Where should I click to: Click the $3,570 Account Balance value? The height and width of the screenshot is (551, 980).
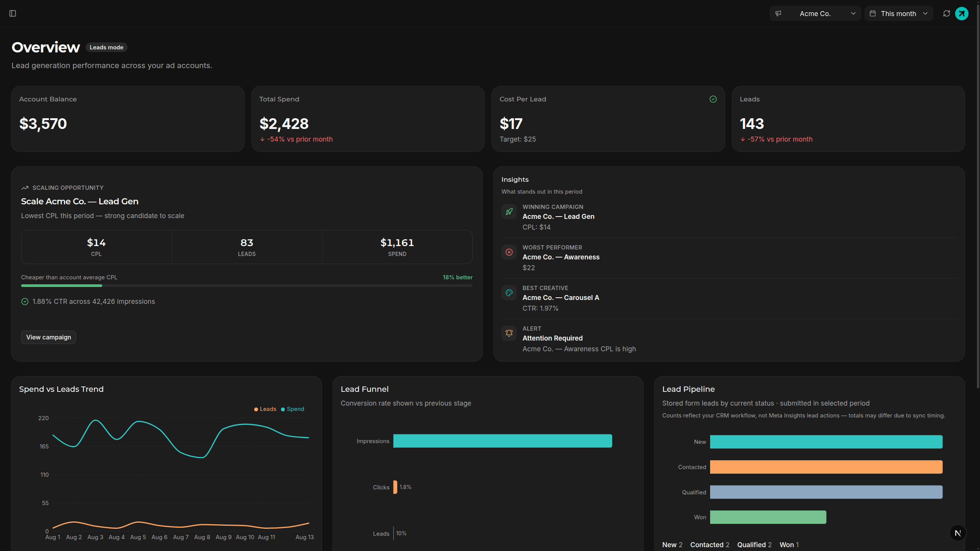43,124
